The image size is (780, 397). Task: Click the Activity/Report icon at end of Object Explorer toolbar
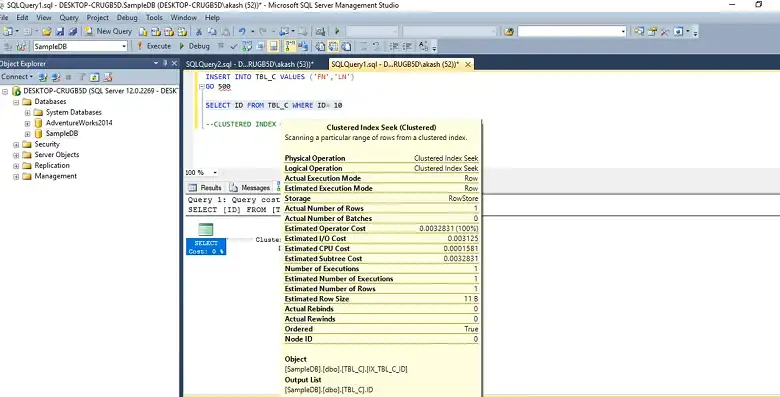tap(108, 77)
